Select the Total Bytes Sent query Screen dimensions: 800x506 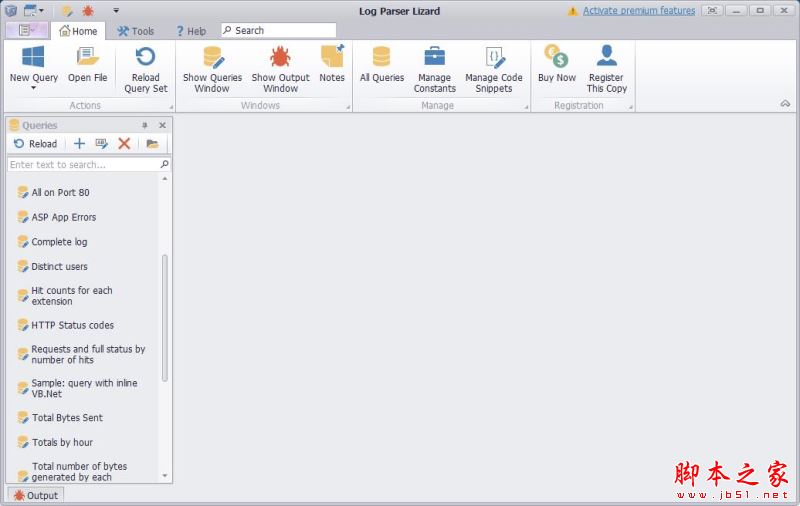pyautogui.click(x=67, y=417)
